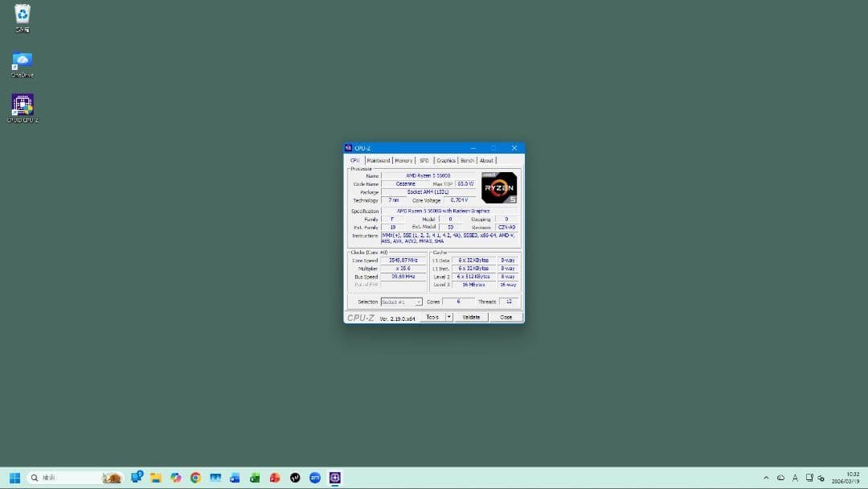
Task: Close the CPU-Z window with X
Action: pyautogui.click(x=514, y=148)
